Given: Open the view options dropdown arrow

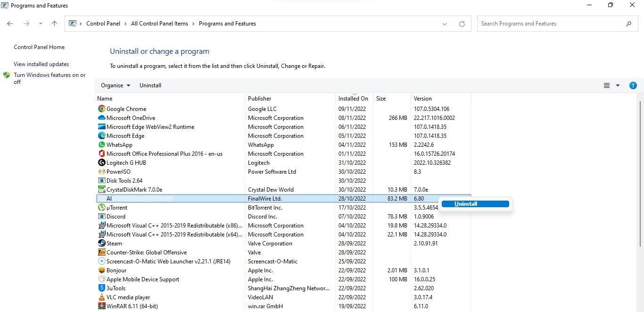Looking at the screenshot, I should point(618,85).
